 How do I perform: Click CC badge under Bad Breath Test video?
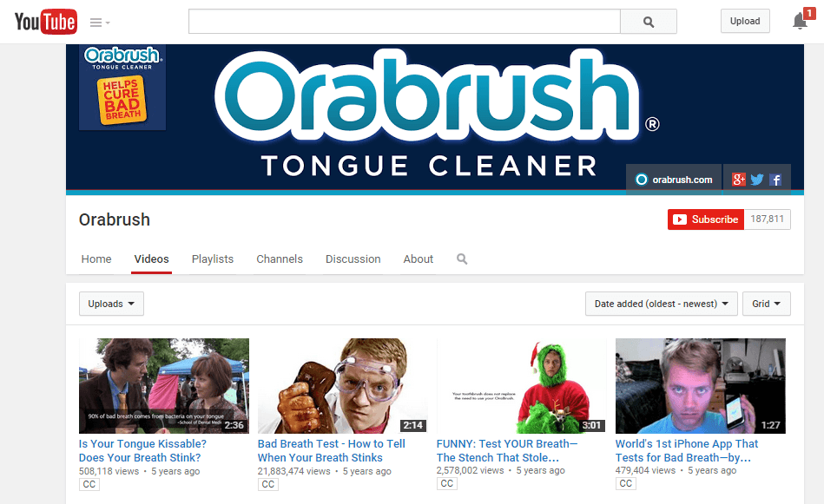click(x=268, y=484)
